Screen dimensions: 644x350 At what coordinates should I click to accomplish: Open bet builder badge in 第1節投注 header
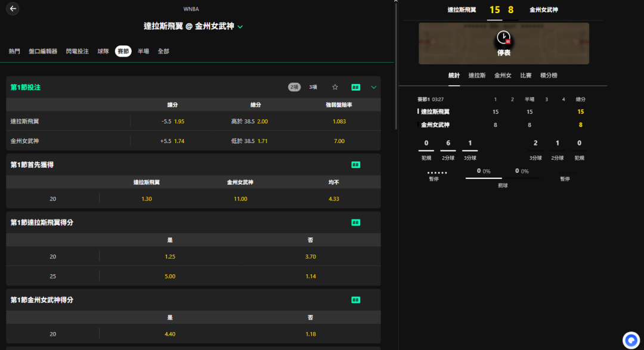[355, 87]
